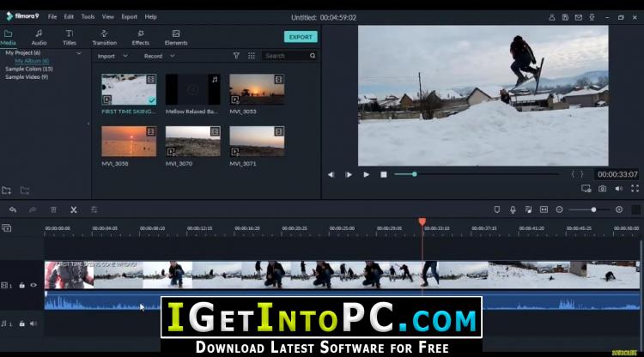This screenshot has width=644, height=357.
Task: Record voiceover with microphone icon
Action: (513, 209)
